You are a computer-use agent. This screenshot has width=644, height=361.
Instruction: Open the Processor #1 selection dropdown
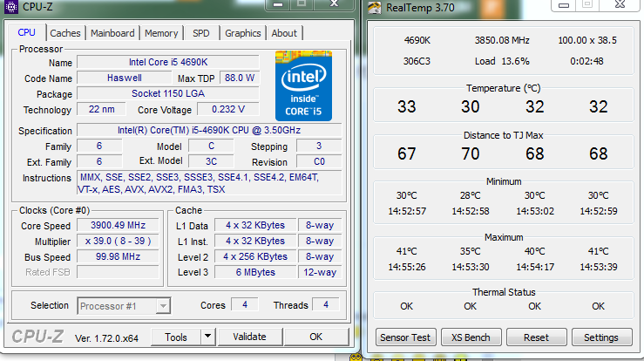coord(124,306)
